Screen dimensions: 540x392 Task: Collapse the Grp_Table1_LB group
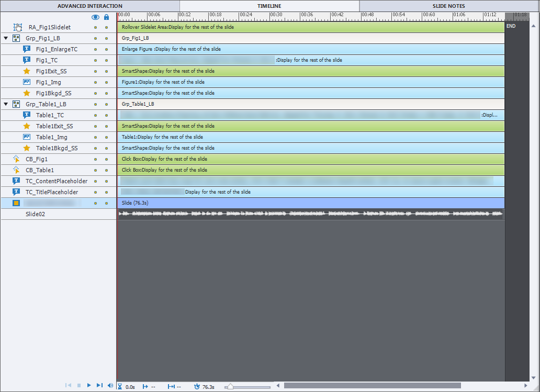tap(6, 104)
